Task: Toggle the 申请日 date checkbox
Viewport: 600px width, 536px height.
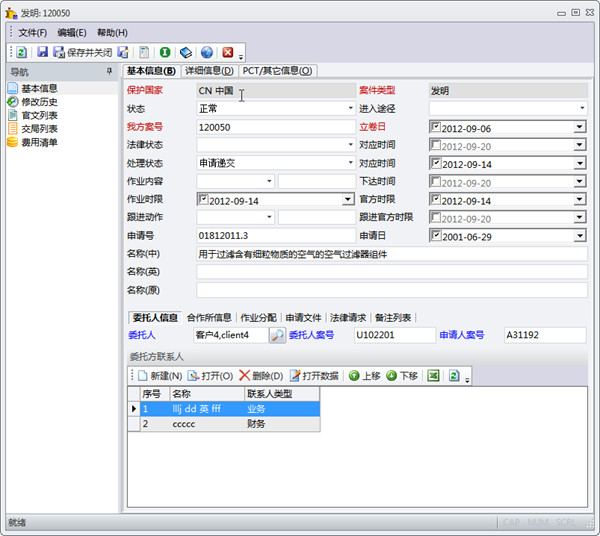Action: pyautogui.click(x=435, y=235)
